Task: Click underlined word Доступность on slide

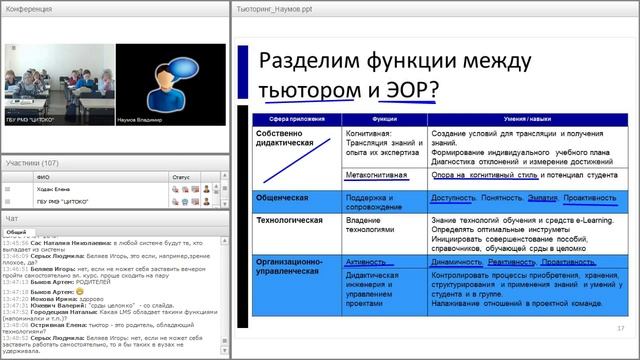Action: point(453,198)
